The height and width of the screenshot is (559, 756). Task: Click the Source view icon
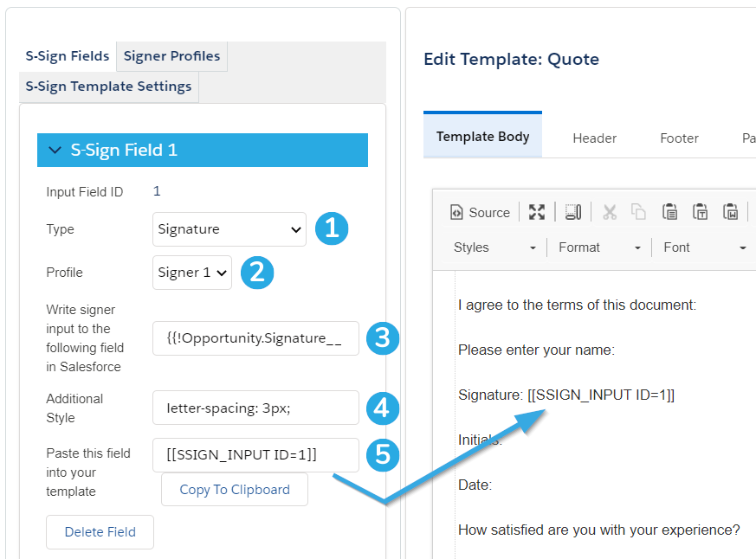coord(480,213)
